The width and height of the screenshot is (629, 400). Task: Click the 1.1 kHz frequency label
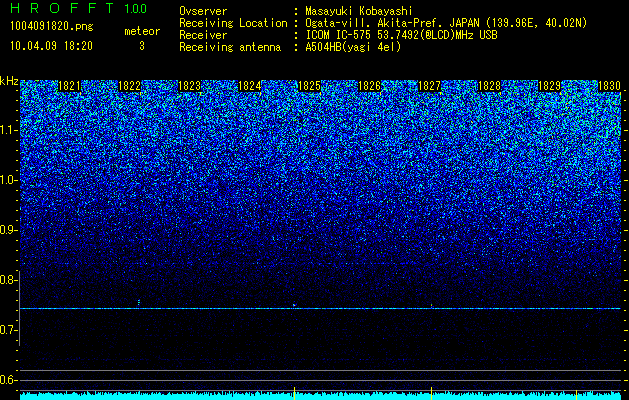click(9, 130)
